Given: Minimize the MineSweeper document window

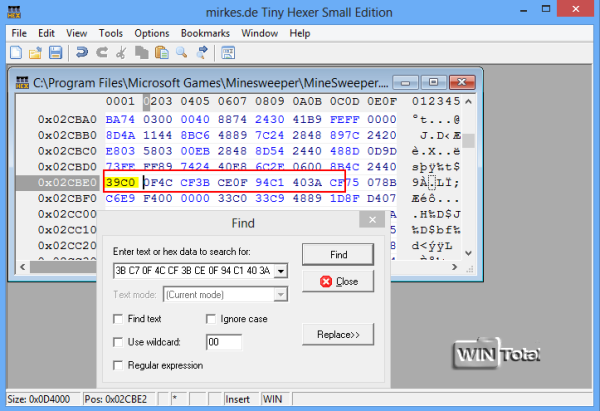Looking at the screenshot, I should [406, 82].
